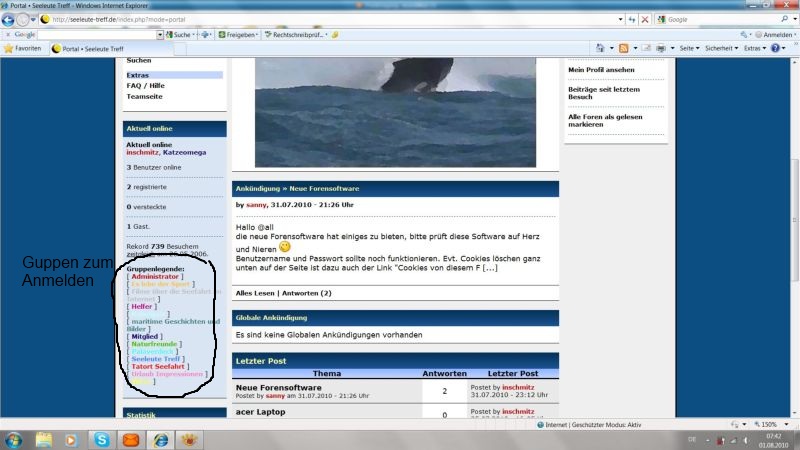Open the Sicherheit dropdown menu
The width and height of the screenshot is (800, 450).
point(721,48)
